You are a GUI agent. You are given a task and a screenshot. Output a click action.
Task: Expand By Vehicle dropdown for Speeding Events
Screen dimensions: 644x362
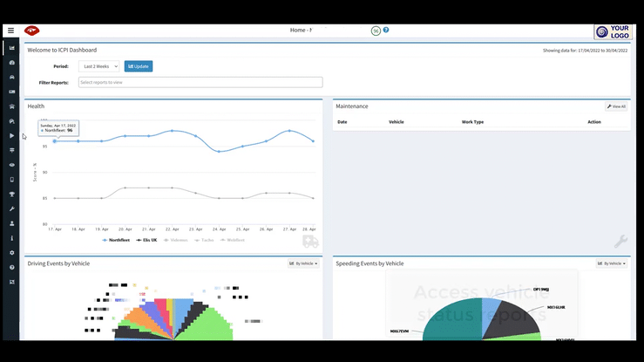(612, 263)
